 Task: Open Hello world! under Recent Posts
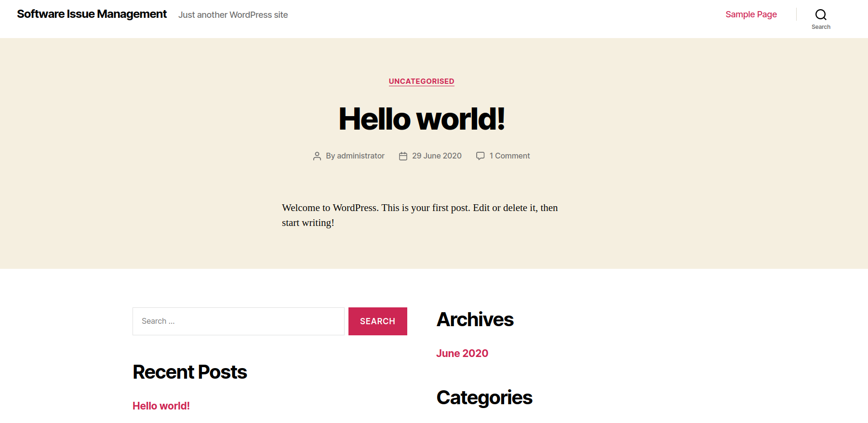(161, 406)
